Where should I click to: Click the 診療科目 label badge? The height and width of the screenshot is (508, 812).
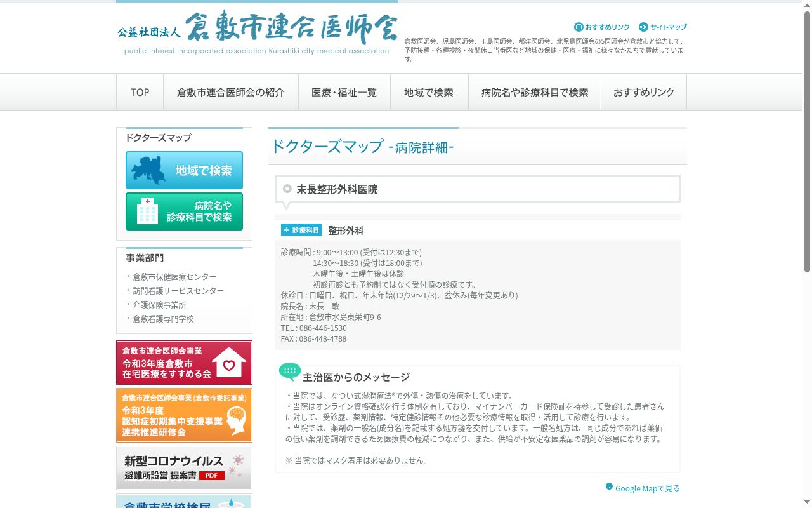[301, 230]
